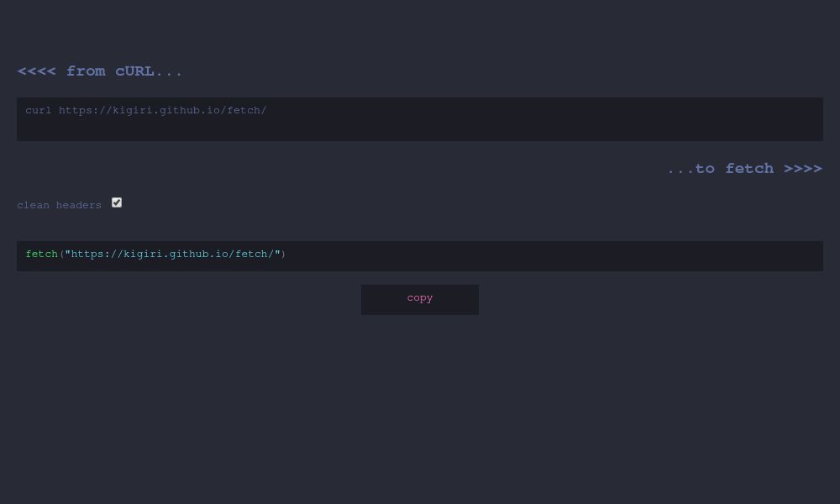Screen dimensions: 840x504
Task: Click the fetch keyword in the output
Action: [41, 255]
